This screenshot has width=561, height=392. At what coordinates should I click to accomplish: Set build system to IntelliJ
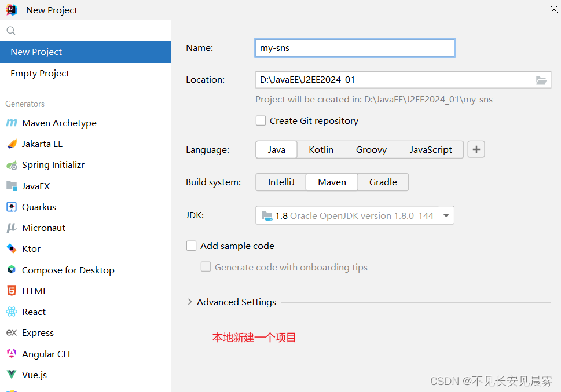281,182
